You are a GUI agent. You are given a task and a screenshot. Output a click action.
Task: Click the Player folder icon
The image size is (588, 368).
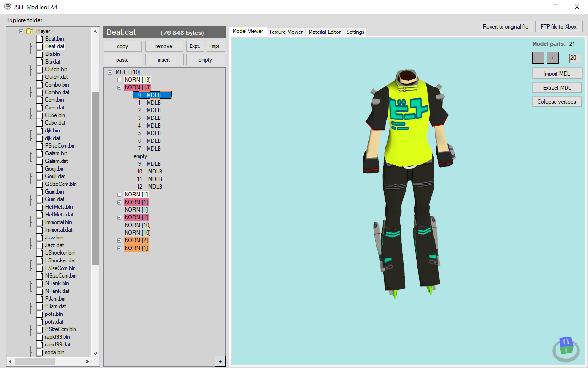point(30,31)
